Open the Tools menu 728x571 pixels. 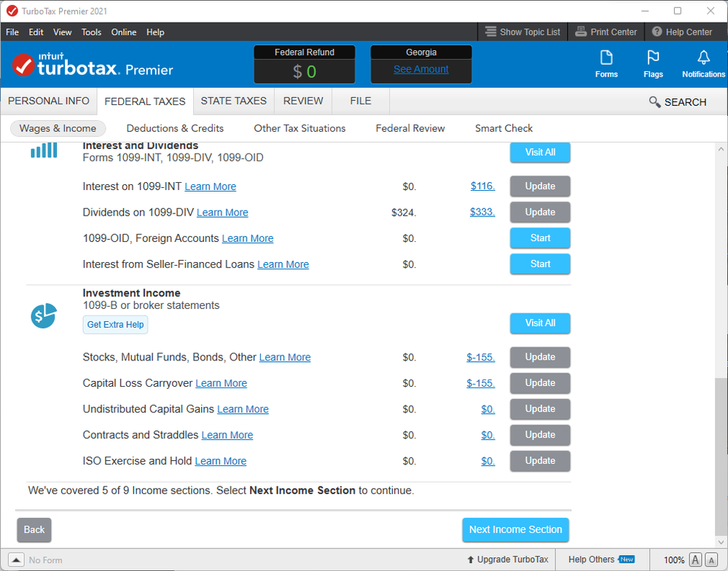click(x=92, y=32)
